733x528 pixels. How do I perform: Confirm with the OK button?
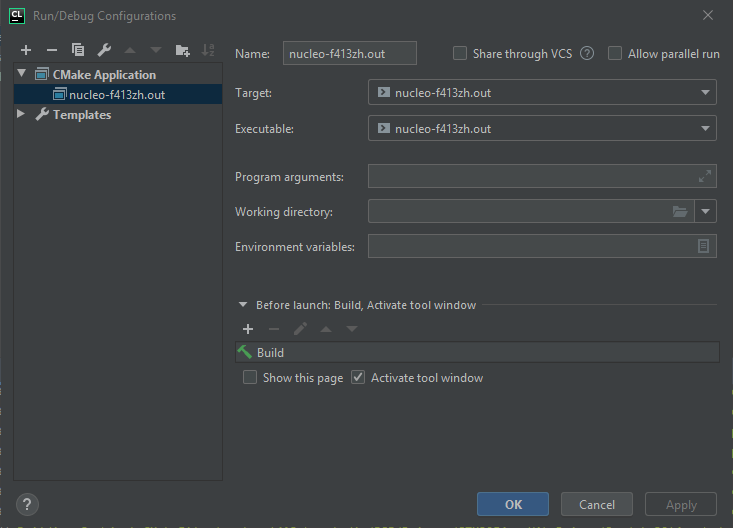click(x=513, y=504)
